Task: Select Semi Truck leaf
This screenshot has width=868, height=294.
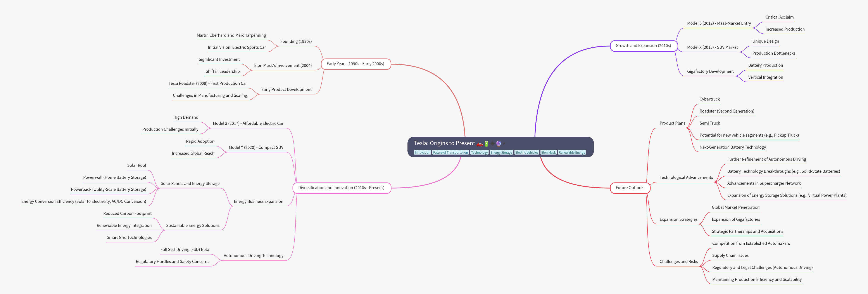Action: point(710,124)
